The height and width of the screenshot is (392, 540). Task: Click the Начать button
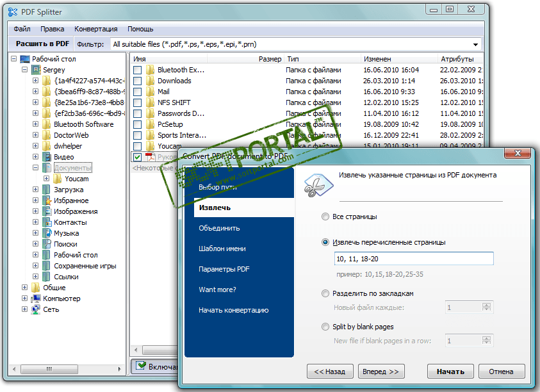(x=450, y=372)
